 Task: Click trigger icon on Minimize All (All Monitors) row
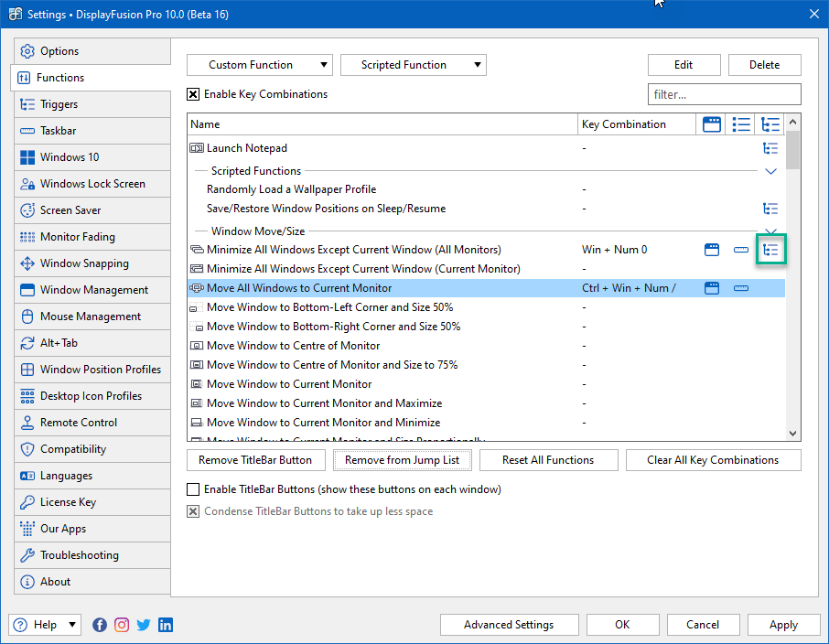pyautogui.click(x=770, y=250)
